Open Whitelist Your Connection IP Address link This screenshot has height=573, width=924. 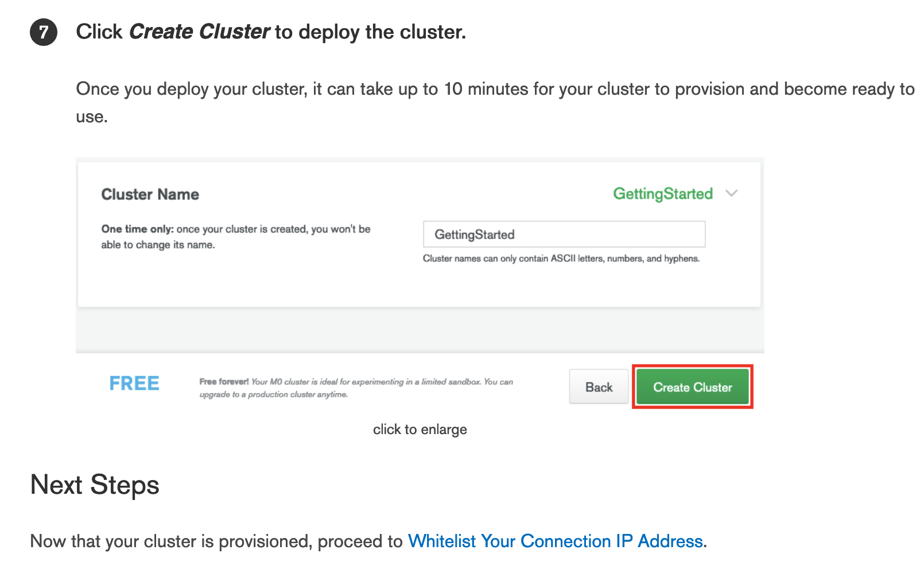555,541
